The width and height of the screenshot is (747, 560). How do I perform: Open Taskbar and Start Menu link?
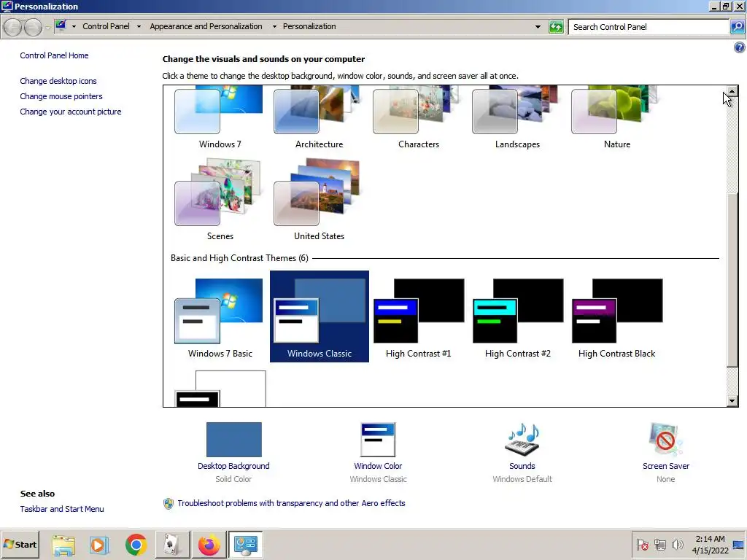point(62,508)
